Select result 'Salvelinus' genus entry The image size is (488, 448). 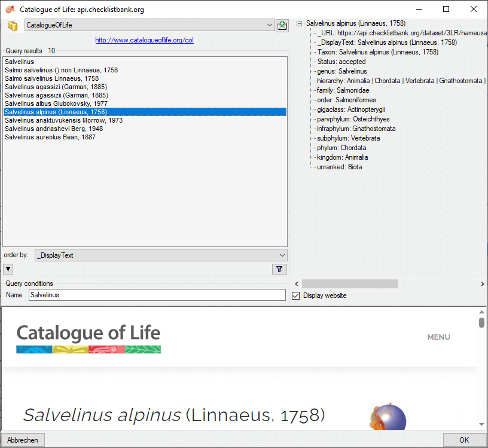(145, 62)
